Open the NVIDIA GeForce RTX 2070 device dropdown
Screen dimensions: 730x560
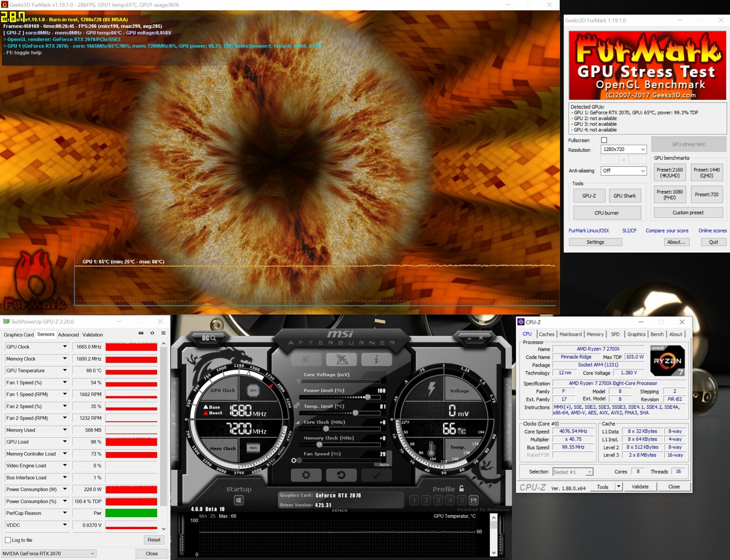click(x=49, y=553)
